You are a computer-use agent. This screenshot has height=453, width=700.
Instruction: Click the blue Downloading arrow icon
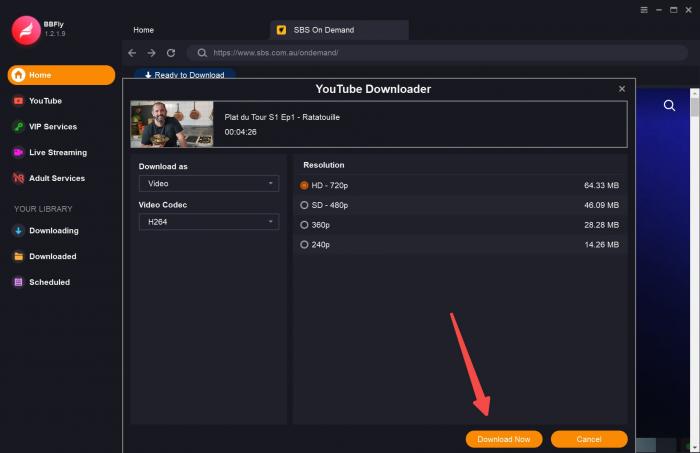18,231
